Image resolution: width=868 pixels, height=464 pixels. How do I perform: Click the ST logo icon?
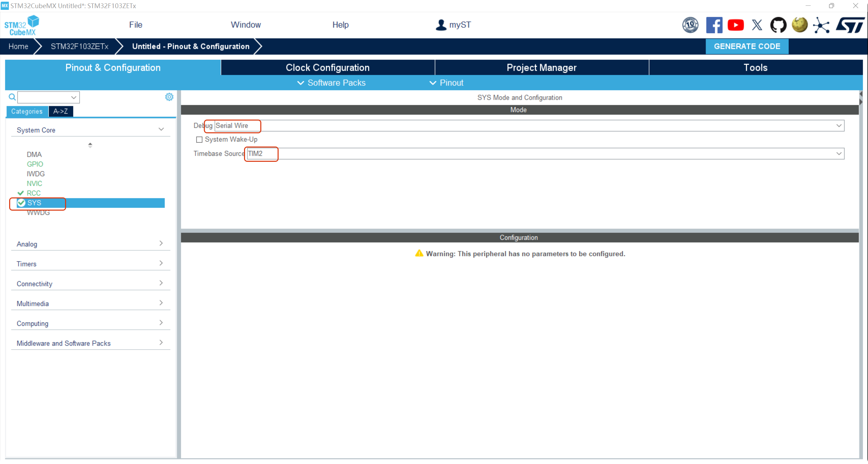850,25
